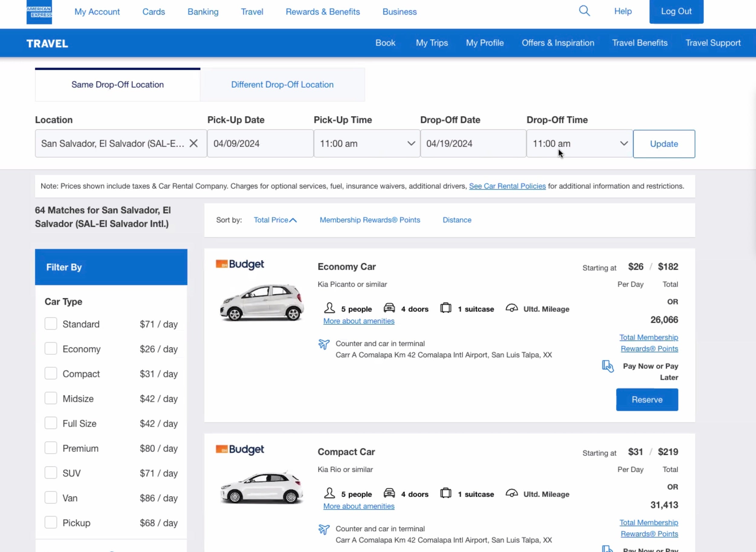
Task: Tick the Midsize car type checkbox
Action: (x=51, y=398)
